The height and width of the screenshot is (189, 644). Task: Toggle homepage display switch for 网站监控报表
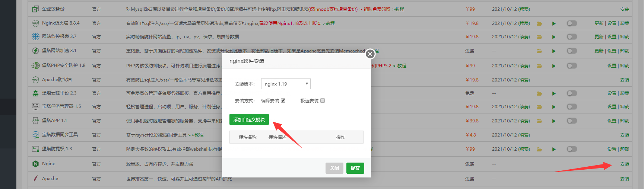click(x=572, y=36)
